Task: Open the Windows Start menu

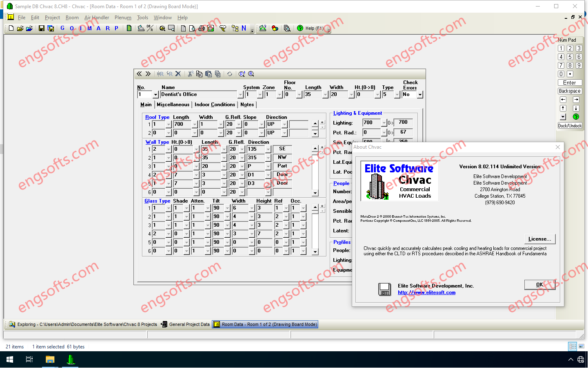Action: [x=10, y=359]
